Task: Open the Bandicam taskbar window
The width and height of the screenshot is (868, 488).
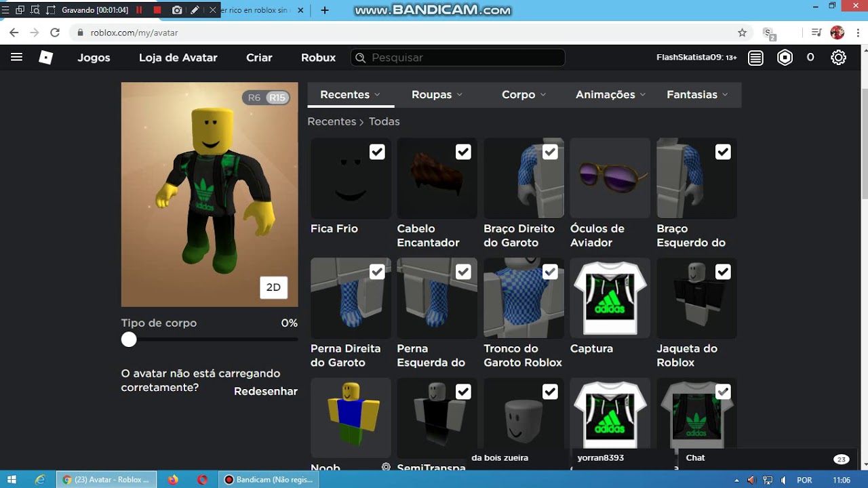Action: [x=269, y=480]
